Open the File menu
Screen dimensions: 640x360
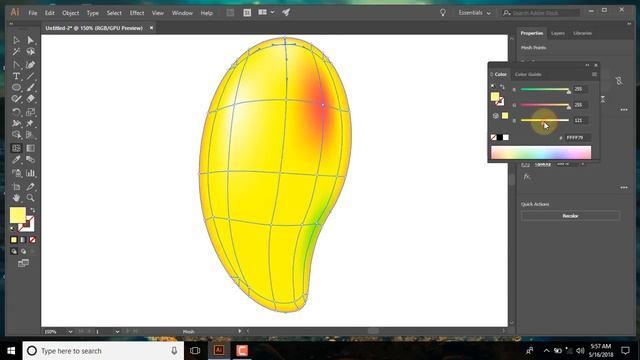(33, 13)
